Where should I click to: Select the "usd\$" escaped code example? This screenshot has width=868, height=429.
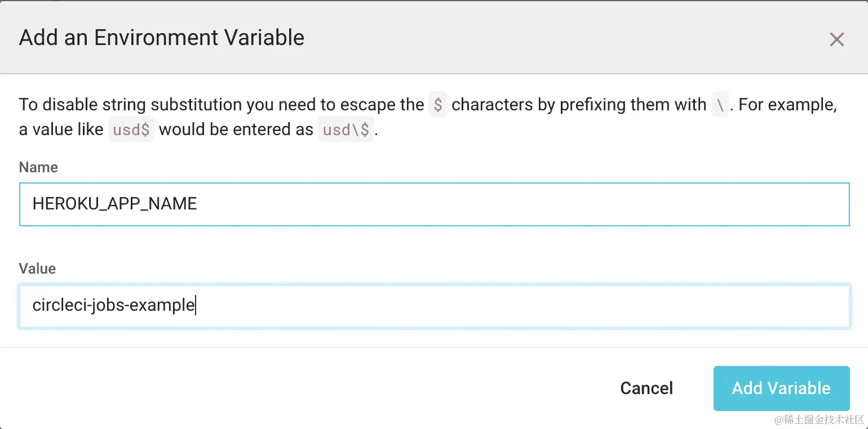click(x=346, y=130)
